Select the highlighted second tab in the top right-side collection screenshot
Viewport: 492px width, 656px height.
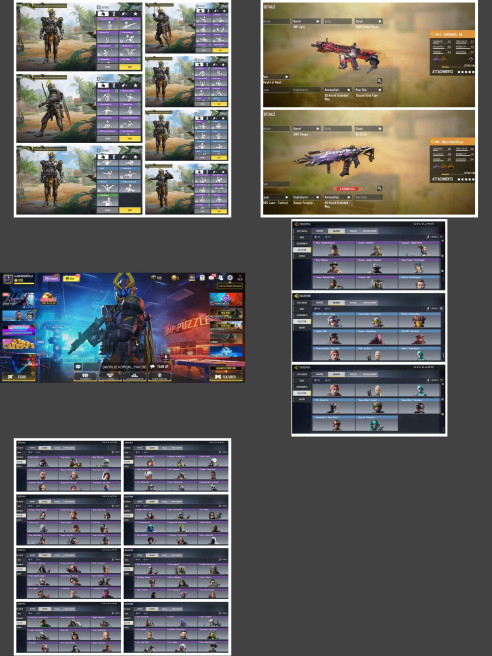[336, 231]
